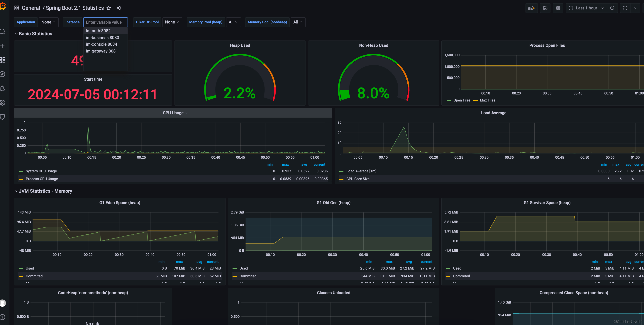The width and height of the screenshot is (644, 325).
Task: Open the sidebar Dashboards icon
Action: tap(3, 60)
